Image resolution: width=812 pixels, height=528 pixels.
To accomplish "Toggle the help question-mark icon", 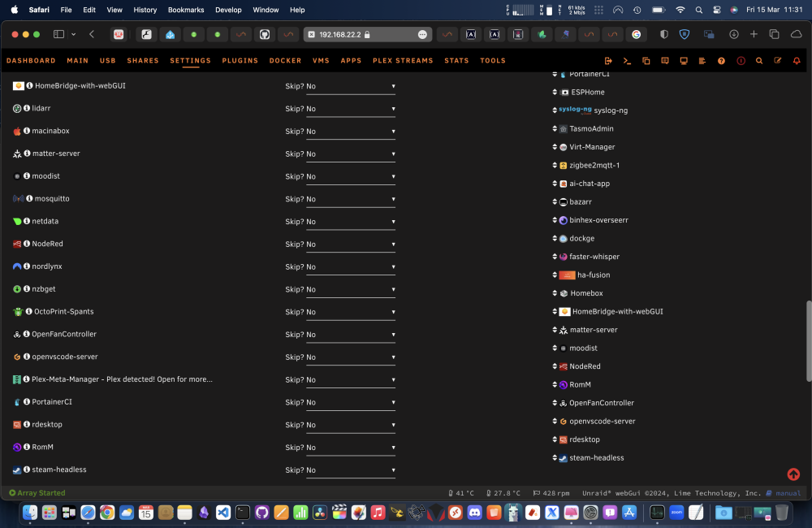I will coord(721,61).
